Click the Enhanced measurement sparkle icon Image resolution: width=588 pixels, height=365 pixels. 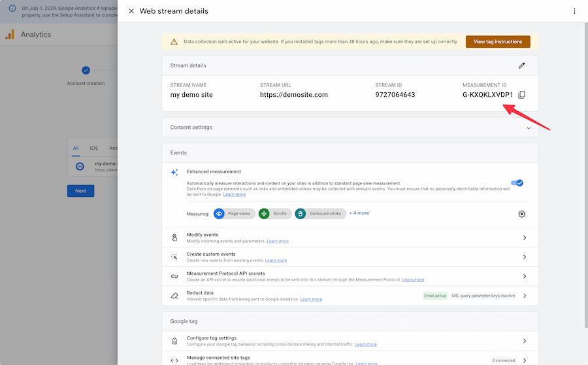click(174, 173)
